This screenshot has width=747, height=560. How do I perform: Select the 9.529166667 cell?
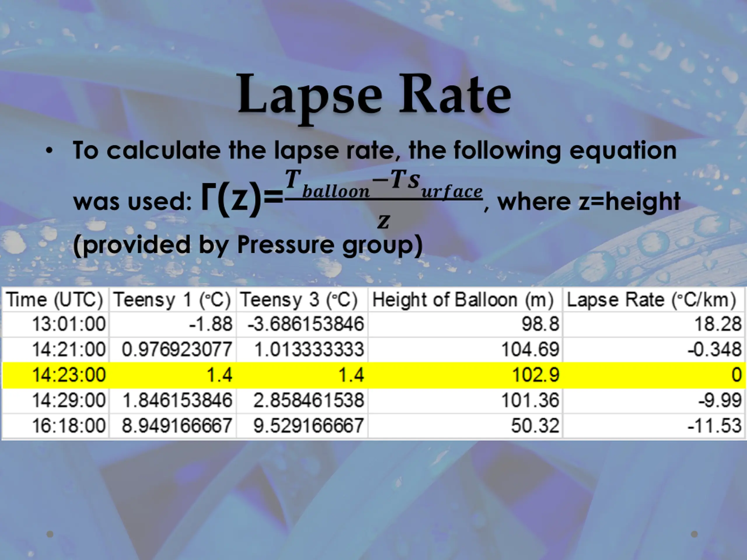pyautogui.click(x=302, y=426)
